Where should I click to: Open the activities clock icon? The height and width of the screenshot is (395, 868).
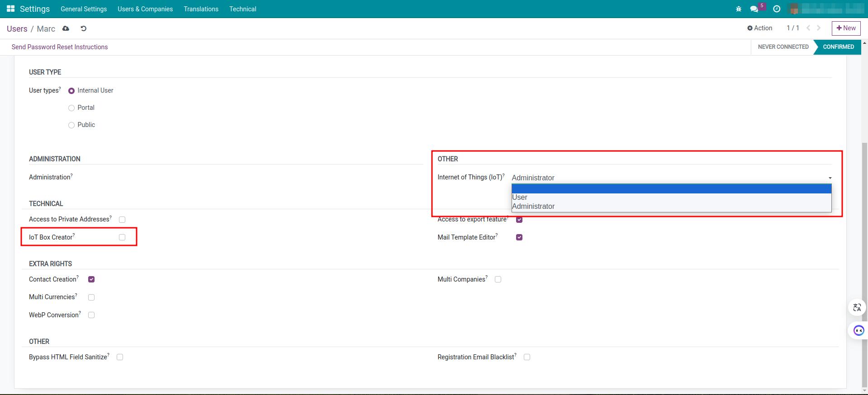pos(777,9)
